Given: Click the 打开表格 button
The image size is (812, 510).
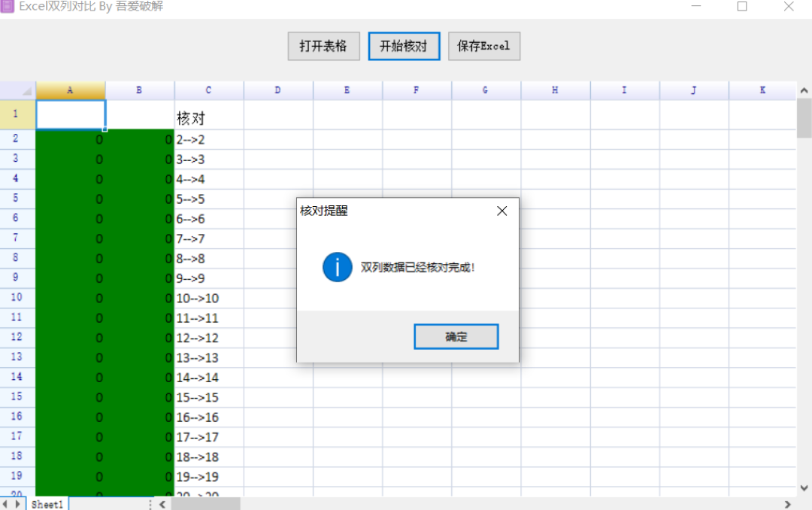Looking at the screenshot, I should 323,46.
